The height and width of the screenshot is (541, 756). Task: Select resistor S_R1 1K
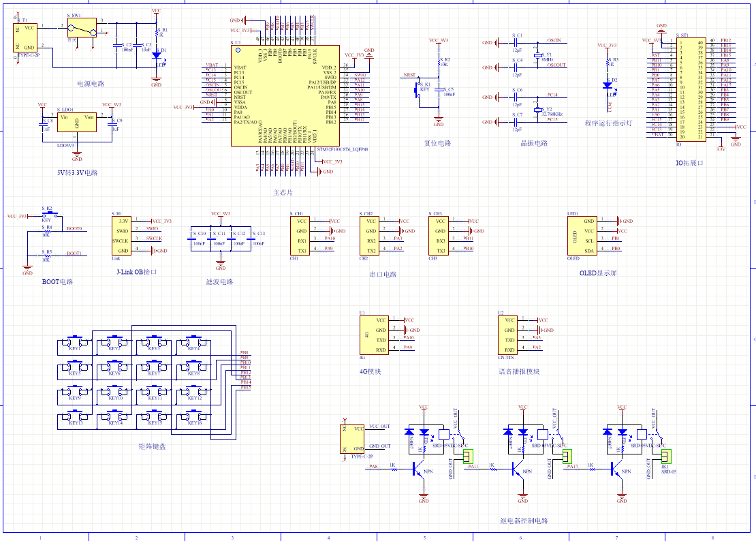click(x=156, y=33)
